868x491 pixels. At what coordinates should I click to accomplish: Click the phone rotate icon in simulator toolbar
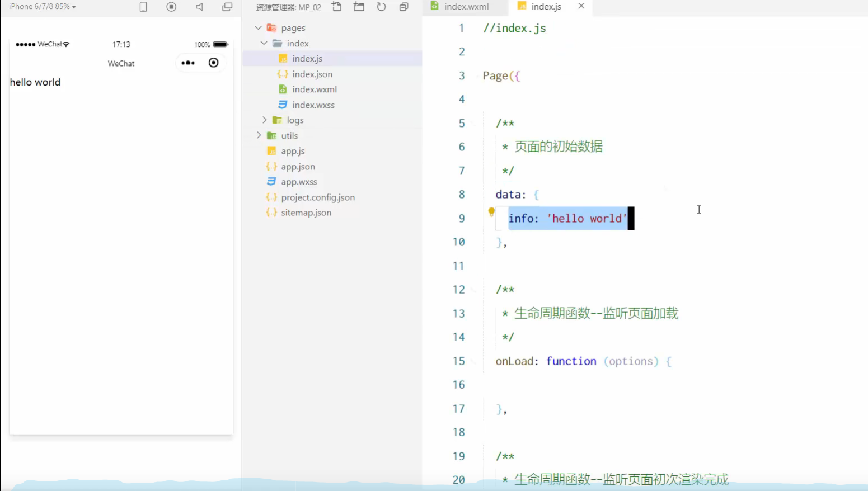point(143,7)
